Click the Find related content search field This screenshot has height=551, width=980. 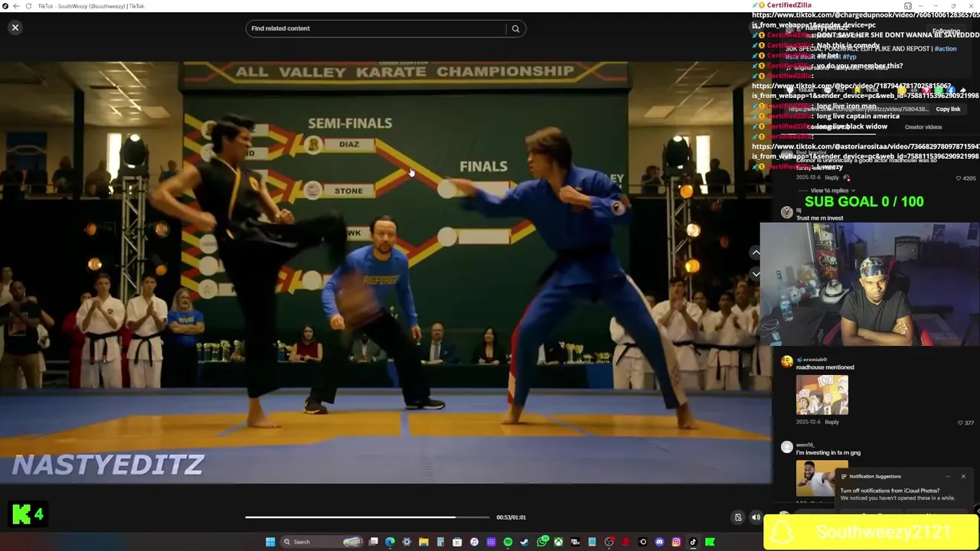point(377,28)
